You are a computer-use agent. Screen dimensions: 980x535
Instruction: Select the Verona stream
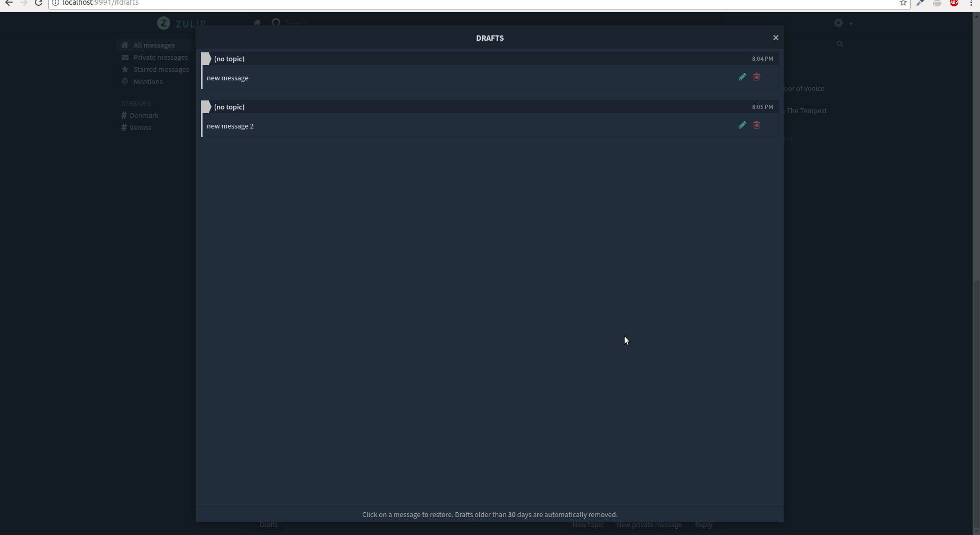coord(141,127)
